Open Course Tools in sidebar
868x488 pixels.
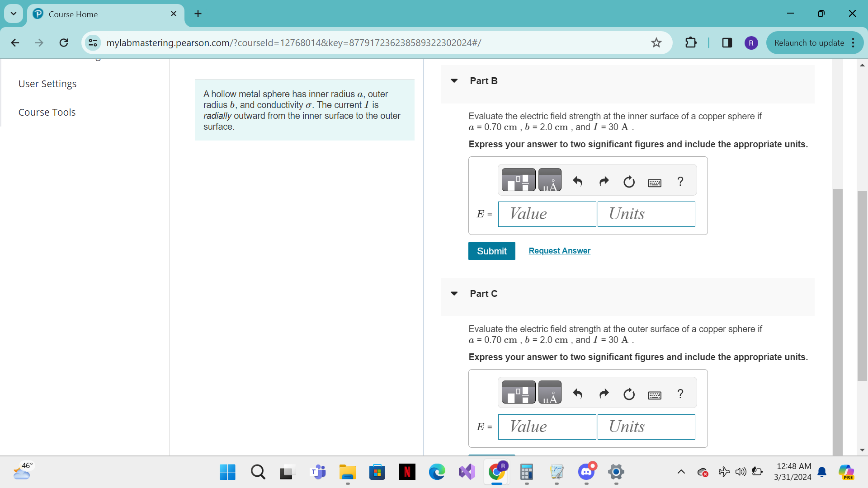[47, 113]
